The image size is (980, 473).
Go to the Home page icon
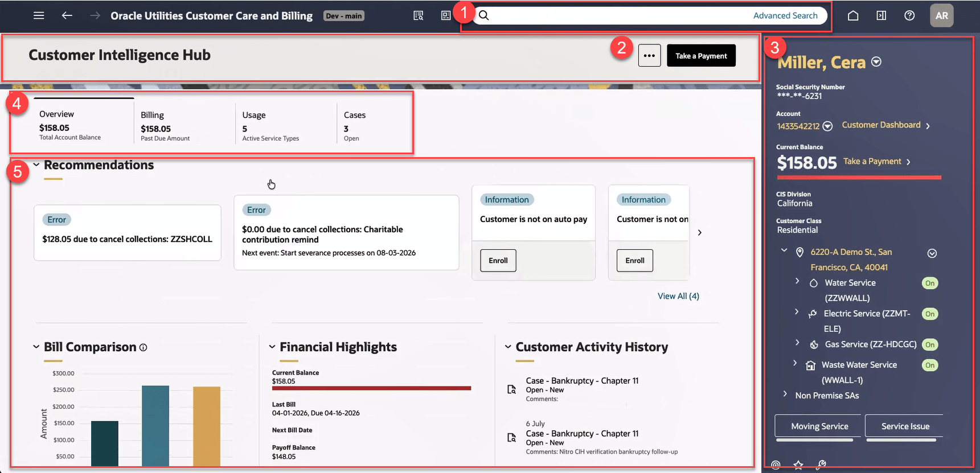point(853,15)
